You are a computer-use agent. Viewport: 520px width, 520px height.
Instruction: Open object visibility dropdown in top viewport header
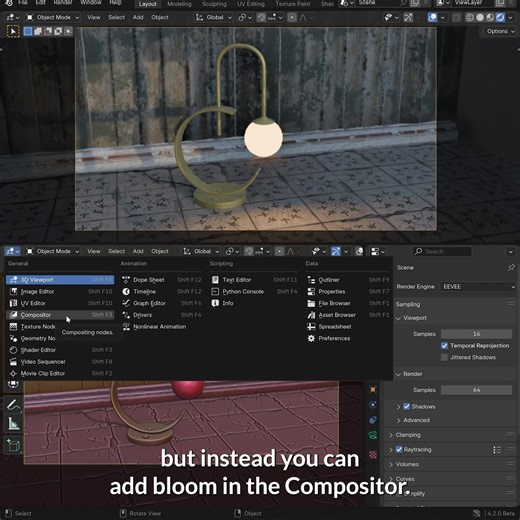(x=391, y=17)
